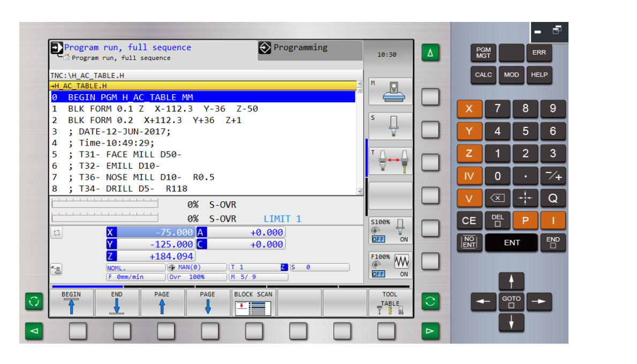Switch F100% feed override to OFF
The height and width of the screenshot is (364, 637).
click(378, 274)
